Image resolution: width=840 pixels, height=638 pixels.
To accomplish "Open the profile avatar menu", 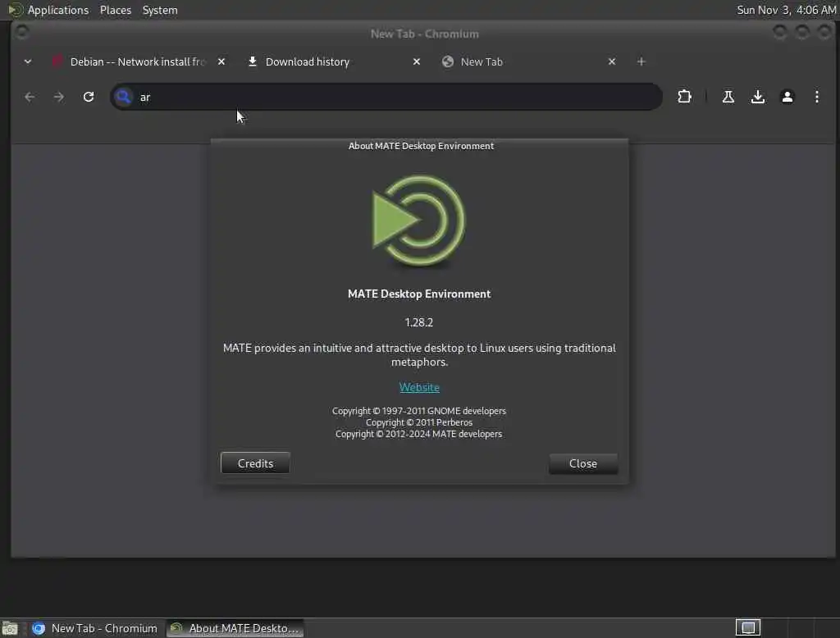I will pyautogui.click(x=787, y=97).
